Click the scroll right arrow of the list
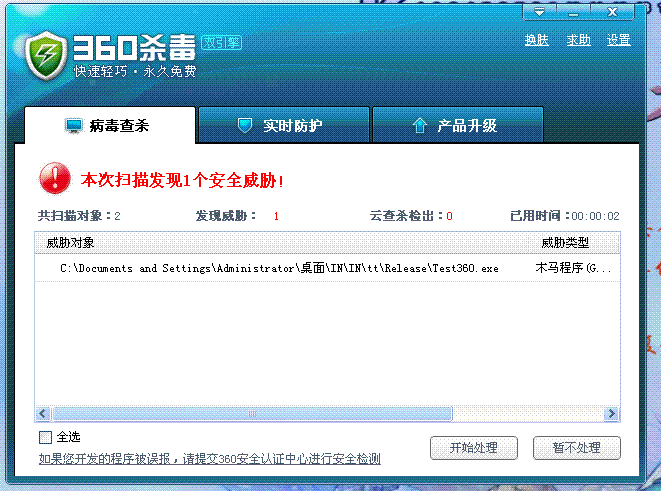The height and width of the screenshot is (491, 661). pos(612,414)
